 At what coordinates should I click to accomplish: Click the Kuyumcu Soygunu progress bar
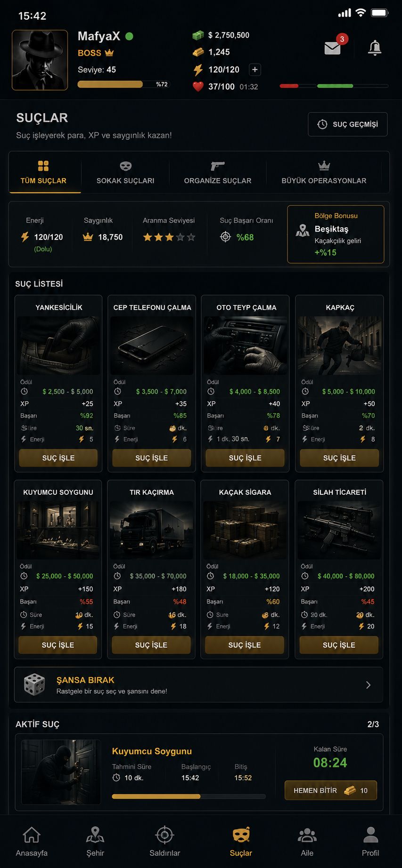coord(189,796)
